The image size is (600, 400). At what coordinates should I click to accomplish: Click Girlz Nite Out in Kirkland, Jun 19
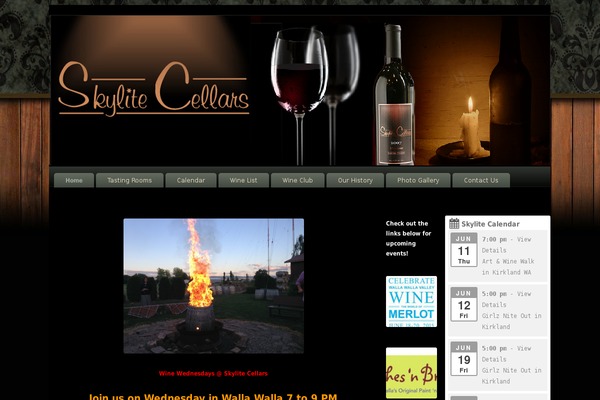(512, 376)
